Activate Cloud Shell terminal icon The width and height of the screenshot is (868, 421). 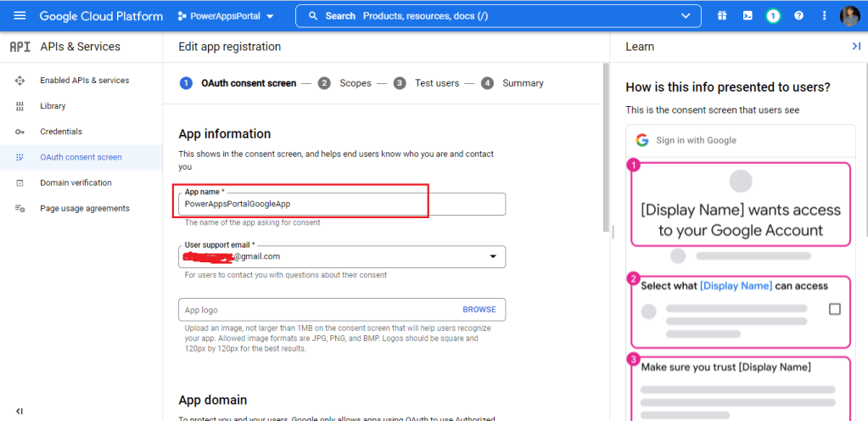click(748, 15)
